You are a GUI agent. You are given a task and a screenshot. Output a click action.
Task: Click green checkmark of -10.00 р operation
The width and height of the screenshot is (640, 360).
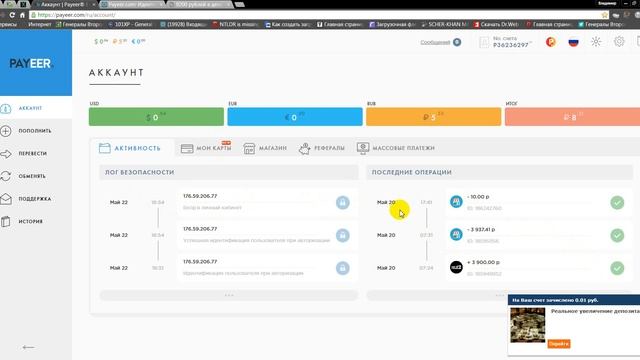[x=617, y=202]
